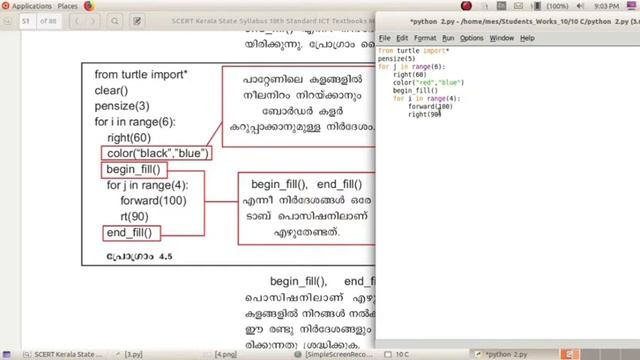
Task: Switch to the 10 C taskbar window
Action: coord(397,354)
